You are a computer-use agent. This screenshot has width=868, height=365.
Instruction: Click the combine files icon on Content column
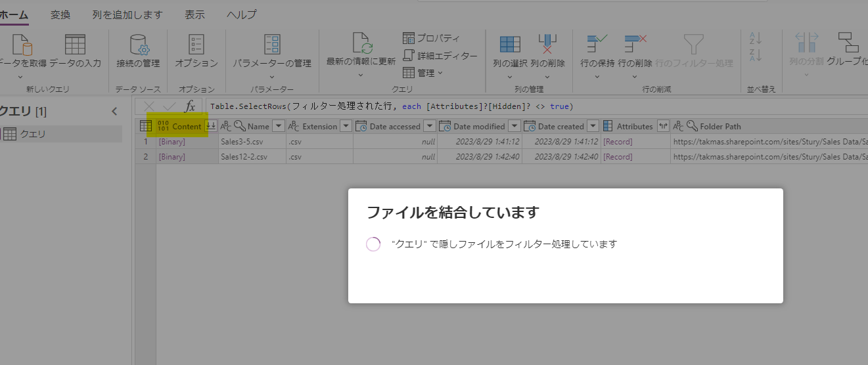click(x=211, y=126)
